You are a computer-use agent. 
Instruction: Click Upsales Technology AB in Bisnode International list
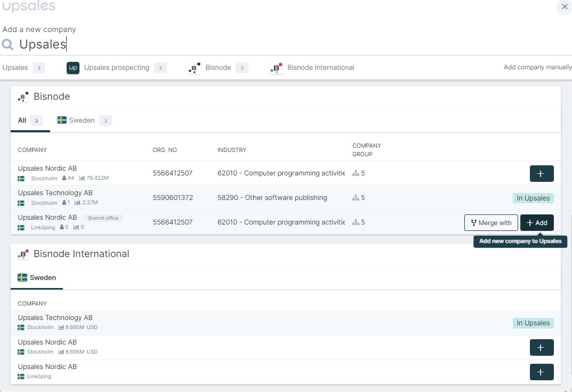click(55, 317)
